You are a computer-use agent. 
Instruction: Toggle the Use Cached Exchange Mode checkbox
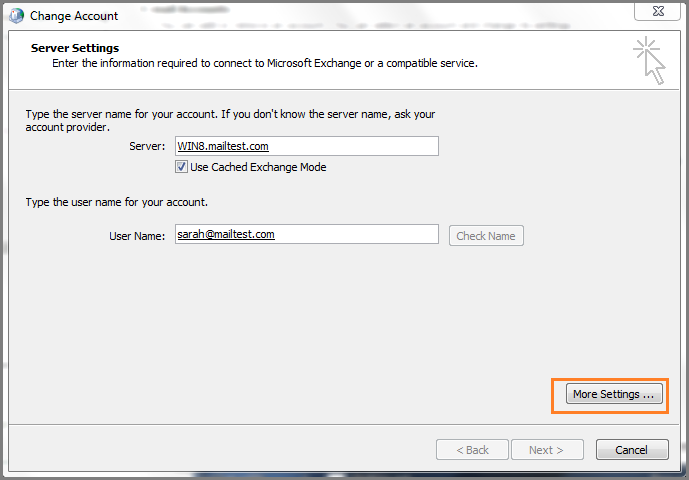(x=181, y=167)
